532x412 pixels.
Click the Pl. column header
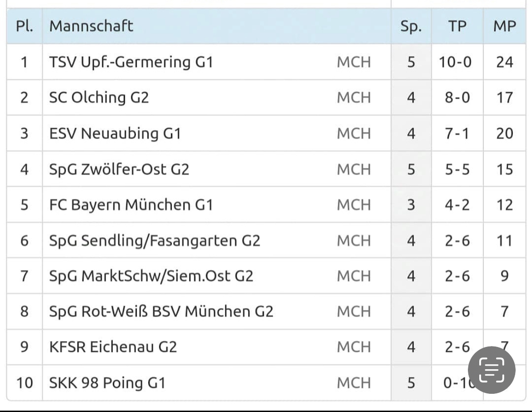pos(25,26)
